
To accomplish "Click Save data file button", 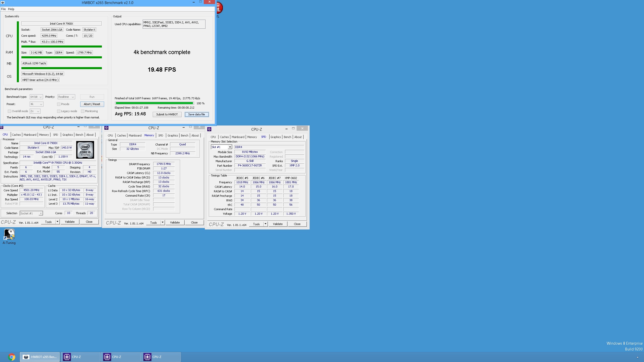I will (x=196, y=114).
